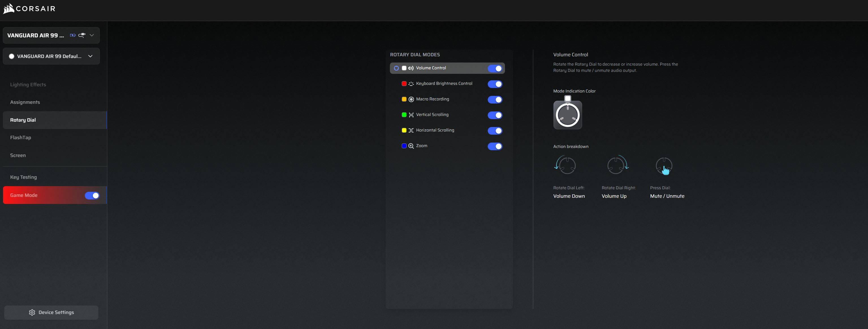The height and width of the screenshot is (329, 868).
Task: Click the Rotate Dial Left diagram
Action: 565,165
